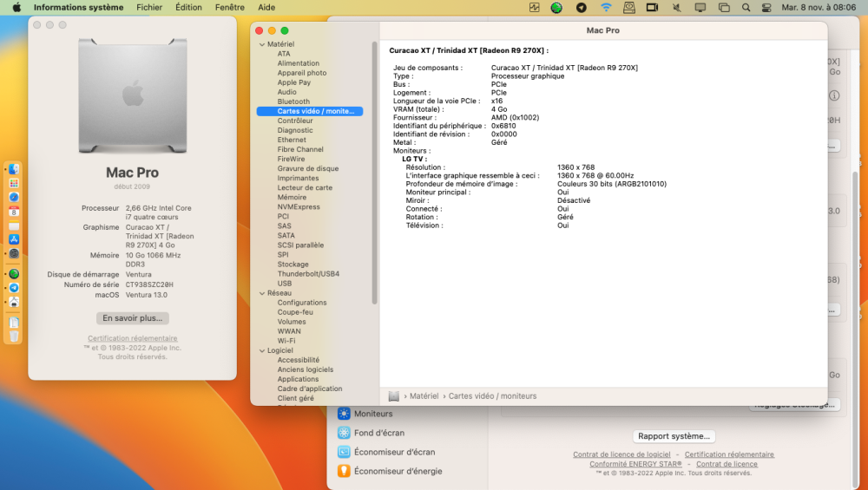868x490 pixels.
Task: Open Fond d'écran settings icon
Action: [344, 433]
